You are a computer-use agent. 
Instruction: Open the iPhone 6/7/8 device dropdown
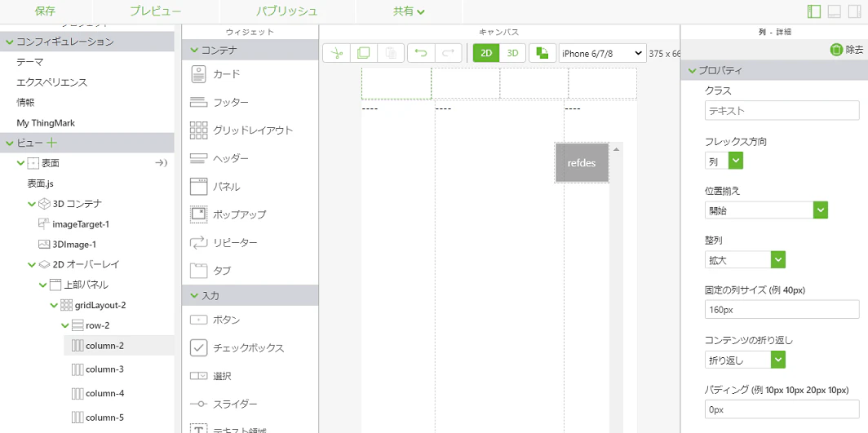click(x=602, y=53)
